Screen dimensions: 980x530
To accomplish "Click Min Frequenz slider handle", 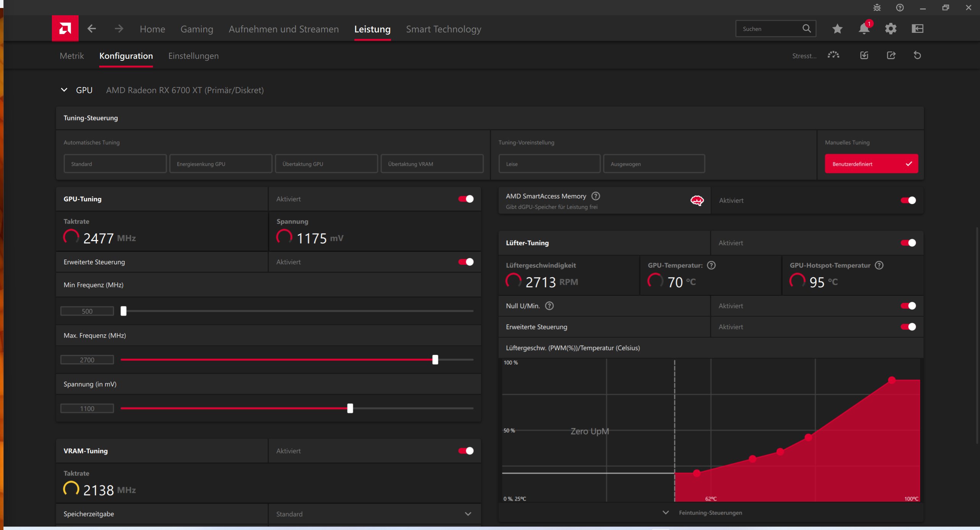I will pyautogui.click(x=124, y=311).
